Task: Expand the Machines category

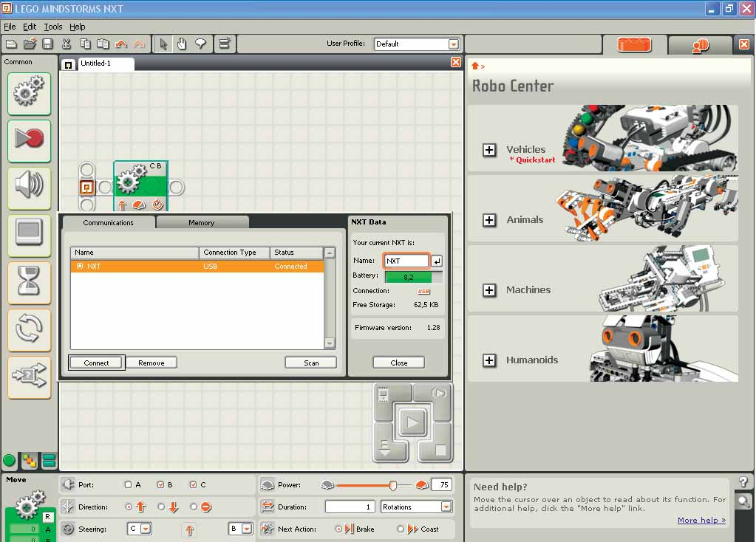Action: (x=489, y=290)
